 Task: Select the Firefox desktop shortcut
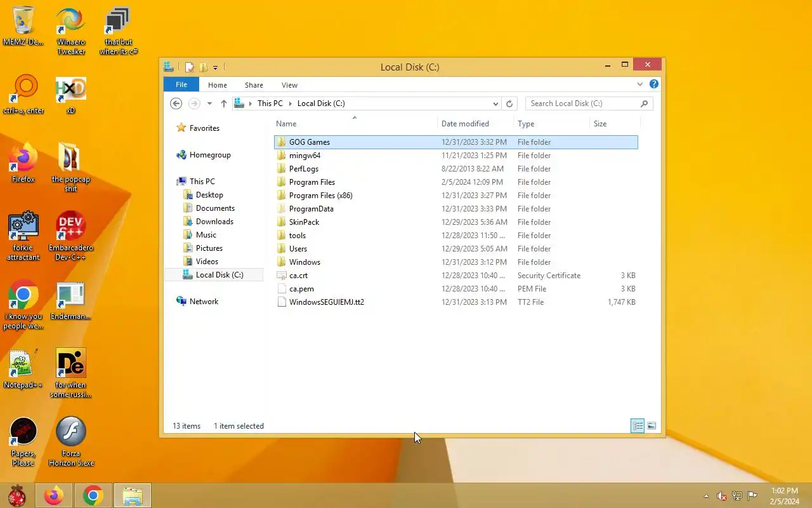pos(23,164)
